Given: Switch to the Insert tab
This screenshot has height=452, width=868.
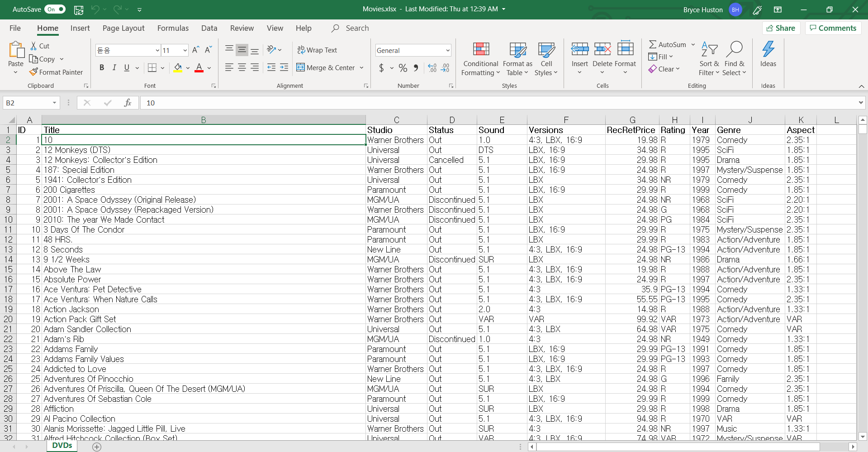Looking at the screenshot, I should point(80,28).
